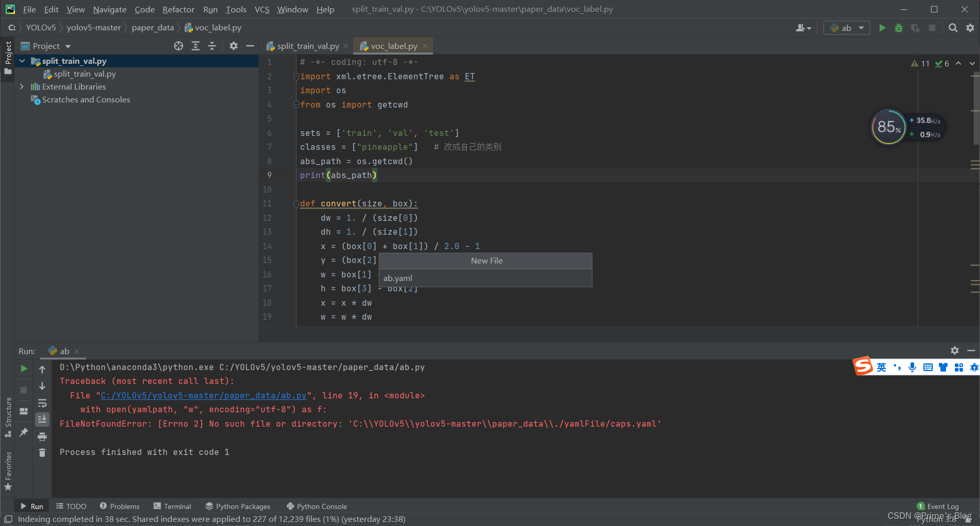Toggle the Favorites side panel
This screenshot has width=980, height=526.
(x=8, y=471)
